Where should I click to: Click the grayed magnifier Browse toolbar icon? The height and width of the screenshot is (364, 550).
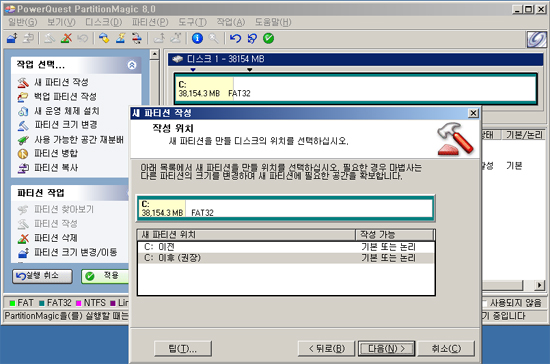(x=214, y=38)
